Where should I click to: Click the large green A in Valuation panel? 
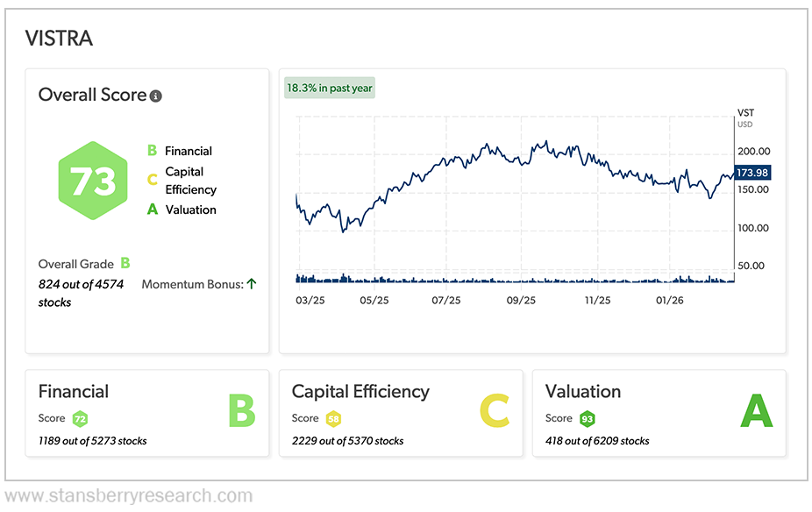[x=756, y=412]
